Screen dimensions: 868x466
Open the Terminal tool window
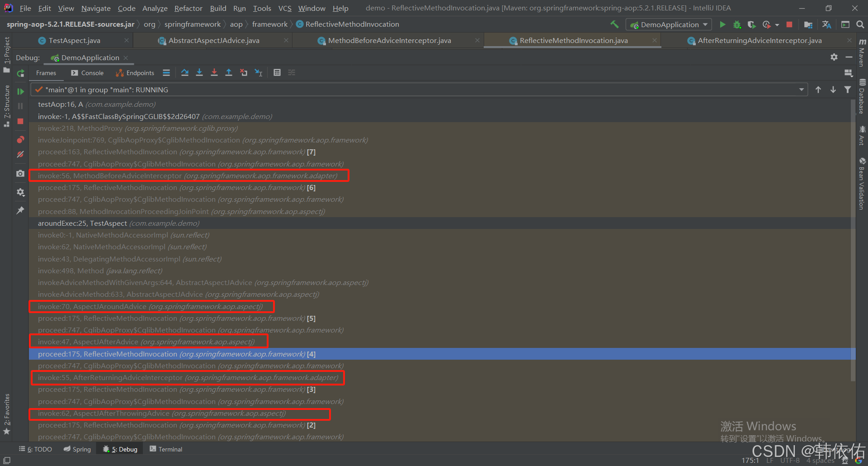click(x=166, y=449)
